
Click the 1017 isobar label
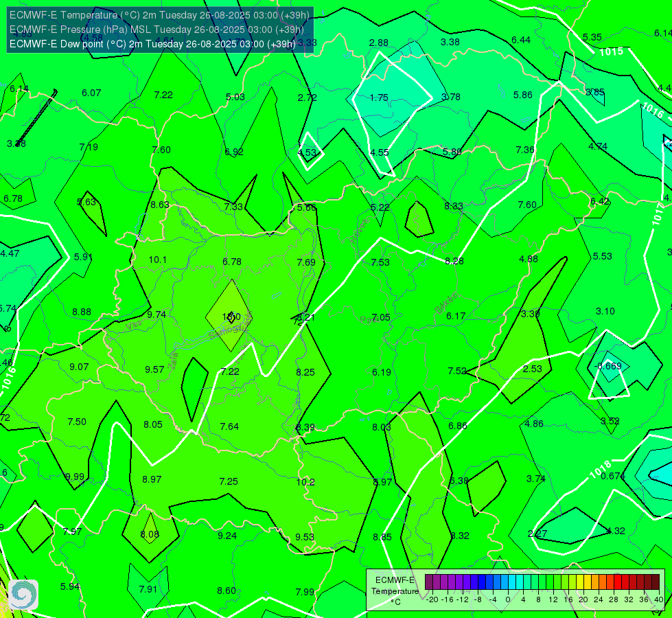coord(658,214)
